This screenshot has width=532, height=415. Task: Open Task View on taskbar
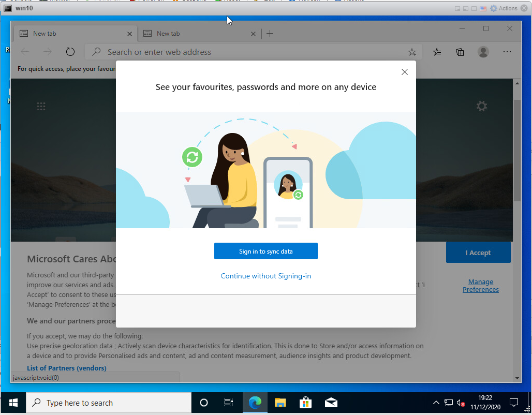point(229,403)
